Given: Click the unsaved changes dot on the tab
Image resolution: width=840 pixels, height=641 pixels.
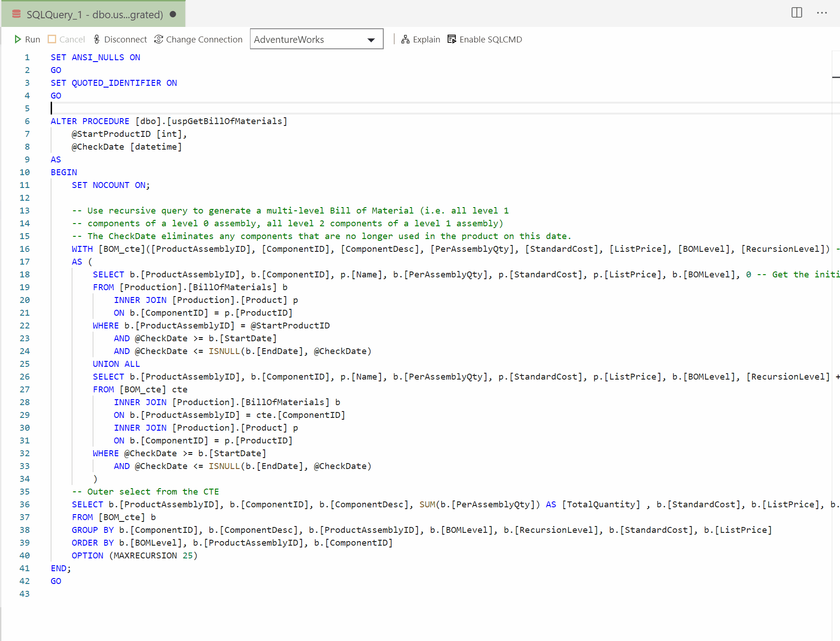Looking at the screenshot, I should coord(172,14).
